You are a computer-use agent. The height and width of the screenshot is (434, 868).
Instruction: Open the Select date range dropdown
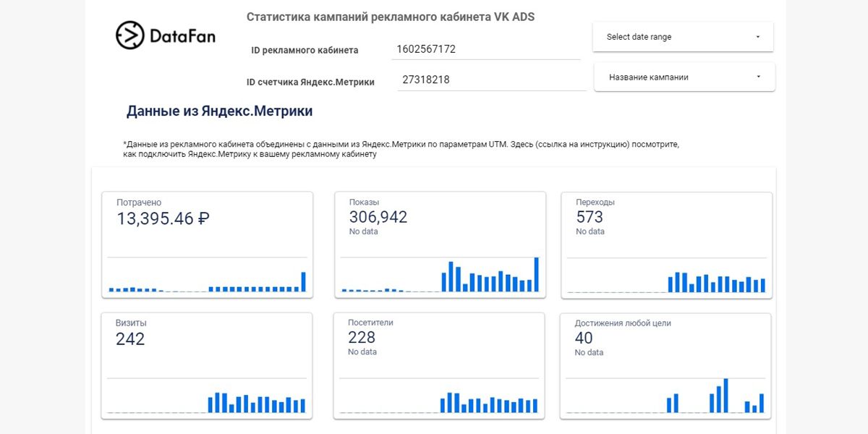pos(683,37)
